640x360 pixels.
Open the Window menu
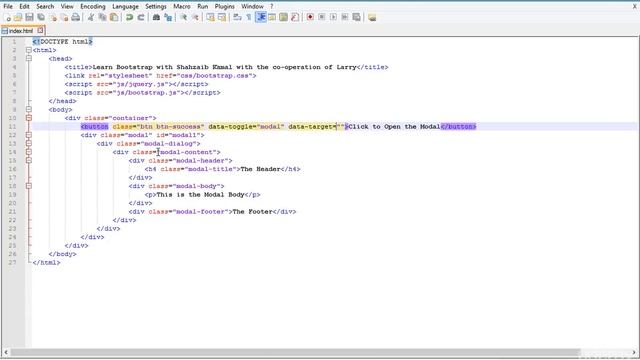tap(252, 7)
